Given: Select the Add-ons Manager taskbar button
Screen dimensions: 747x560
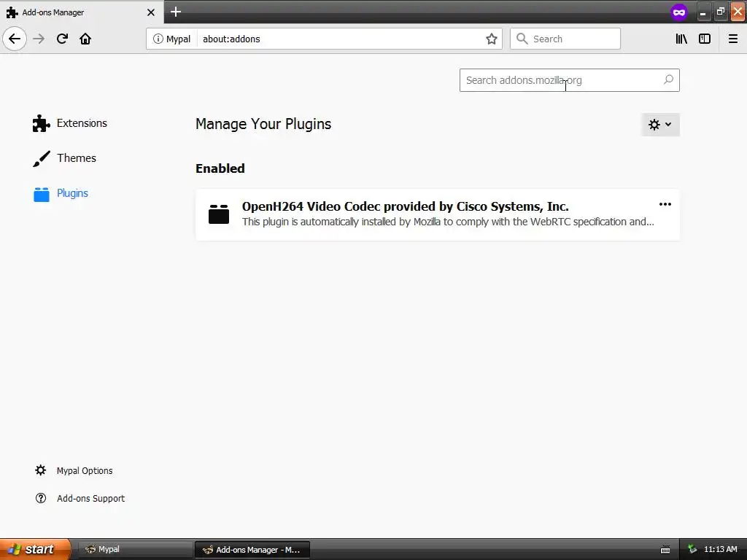Looking at the screenshot, I should 252,550.
